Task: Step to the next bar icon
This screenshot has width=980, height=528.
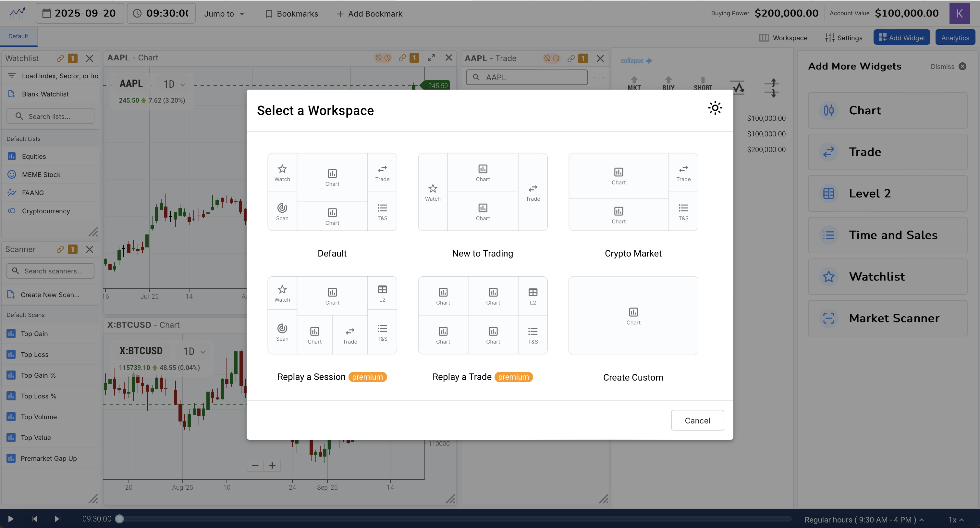Action: click(x=57, y=519)
